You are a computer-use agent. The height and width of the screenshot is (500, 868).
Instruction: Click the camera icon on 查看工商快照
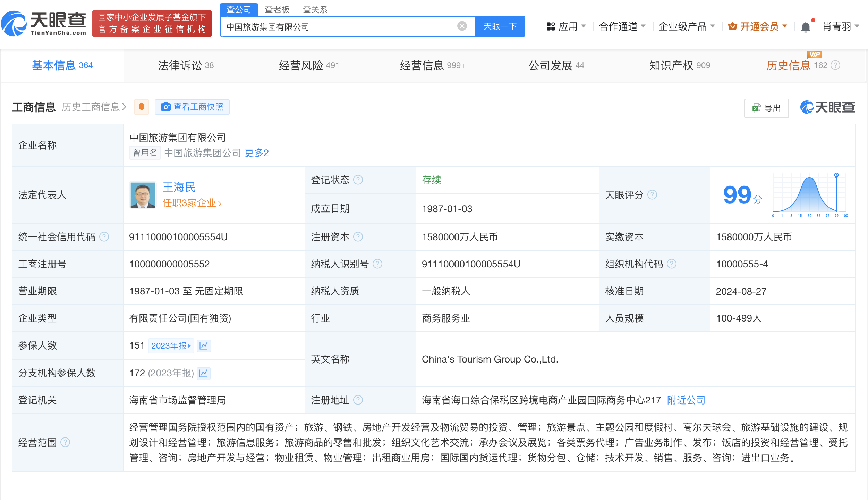click(167, 107)
